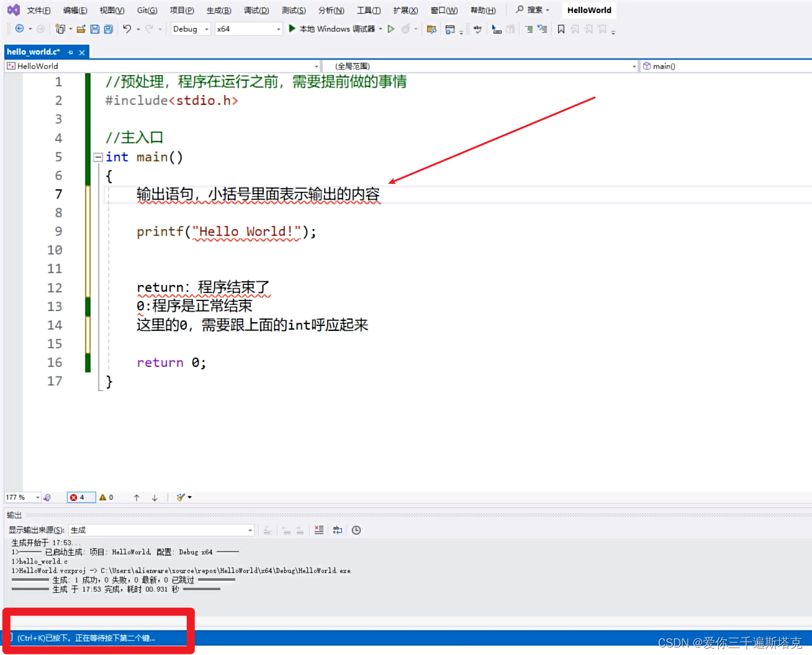Open the Debug configuration dropdown

[x=190, y=29]
